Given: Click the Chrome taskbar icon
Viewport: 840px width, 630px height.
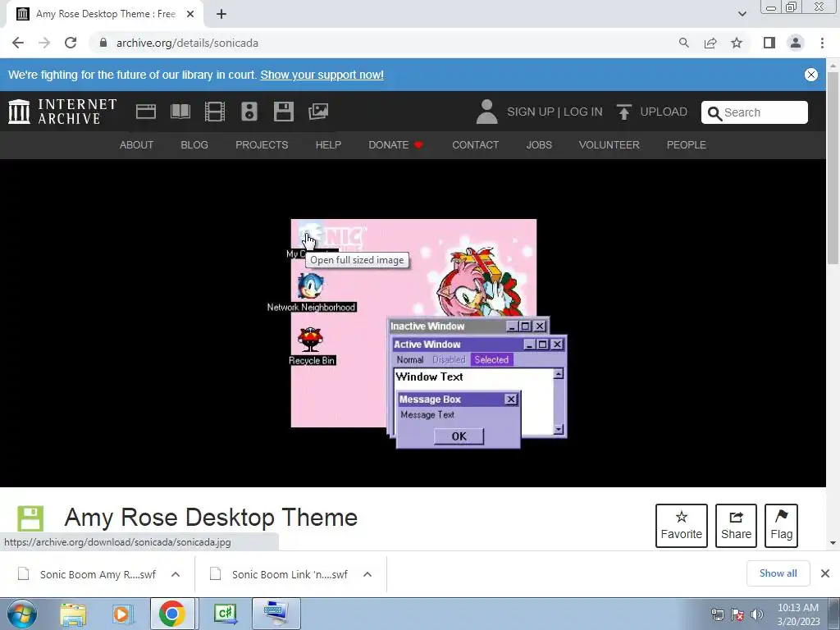Looking at the screenshot, I should (172, 614).
